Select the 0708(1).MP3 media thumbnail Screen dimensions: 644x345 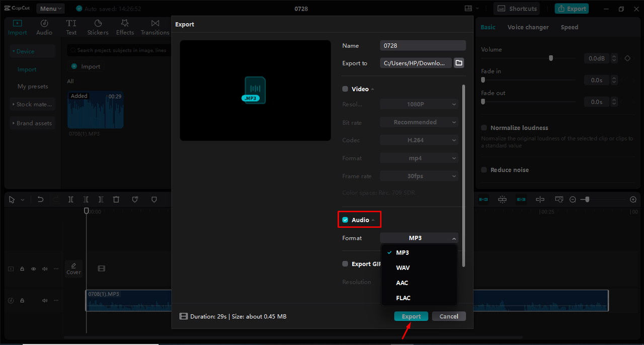[96, 110]
